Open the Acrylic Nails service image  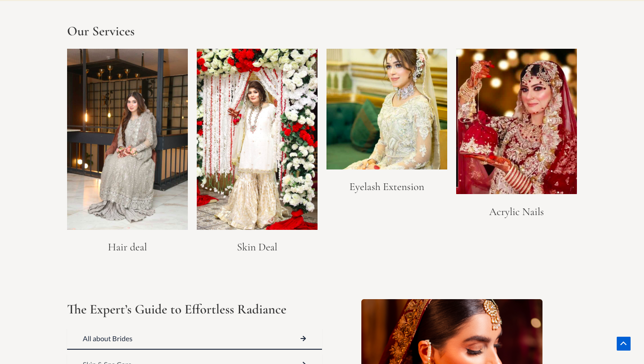517,121
